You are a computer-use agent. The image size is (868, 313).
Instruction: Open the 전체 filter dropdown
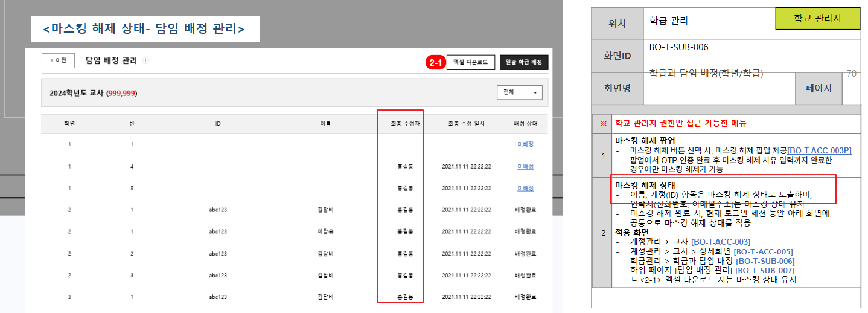[519, 92]
